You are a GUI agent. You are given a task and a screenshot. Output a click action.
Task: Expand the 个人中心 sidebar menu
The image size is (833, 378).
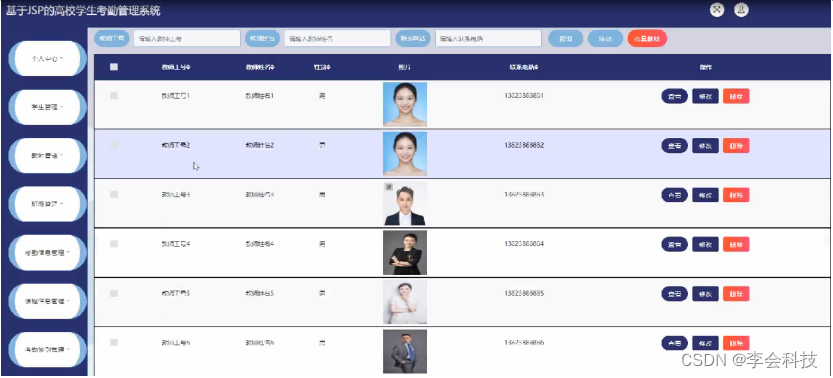(48, 58)
